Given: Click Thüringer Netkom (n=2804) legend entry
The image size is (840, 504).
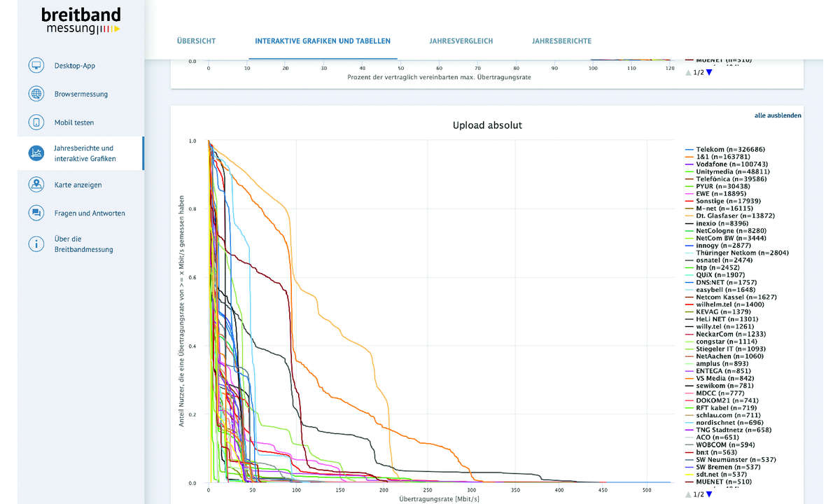Looking at the screenshot, I should pos(737,253).
